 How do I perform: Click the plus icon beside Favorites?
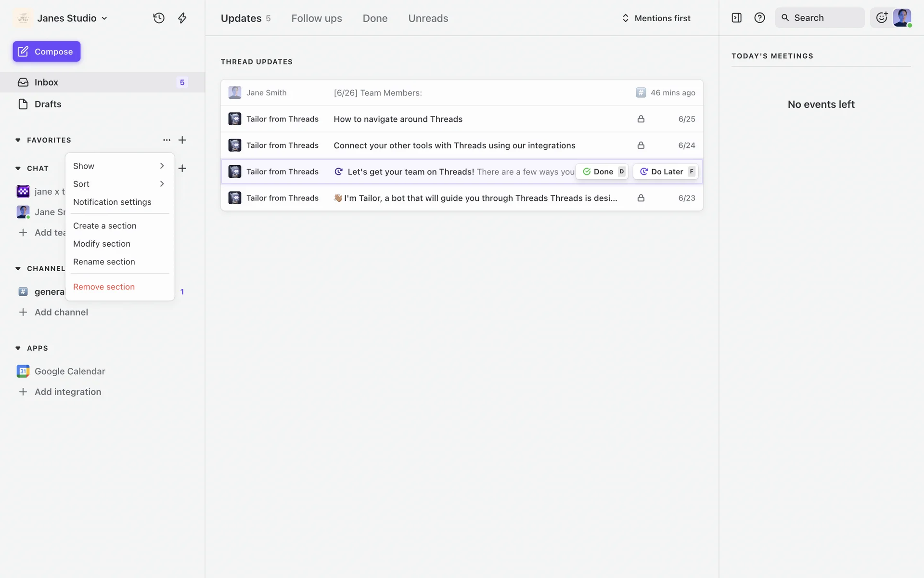(x=182, y=140)
